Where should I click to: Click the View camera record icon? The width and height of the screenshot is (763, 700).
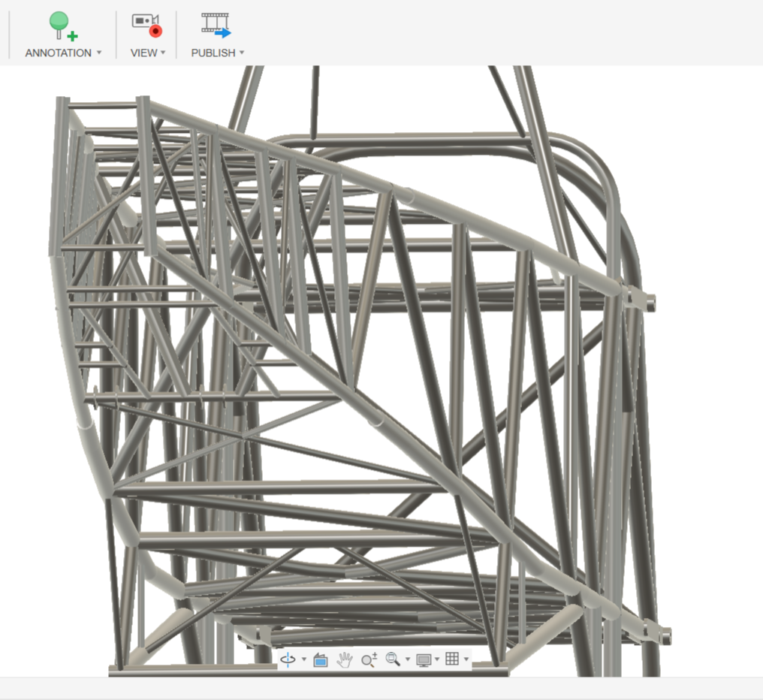146,26
